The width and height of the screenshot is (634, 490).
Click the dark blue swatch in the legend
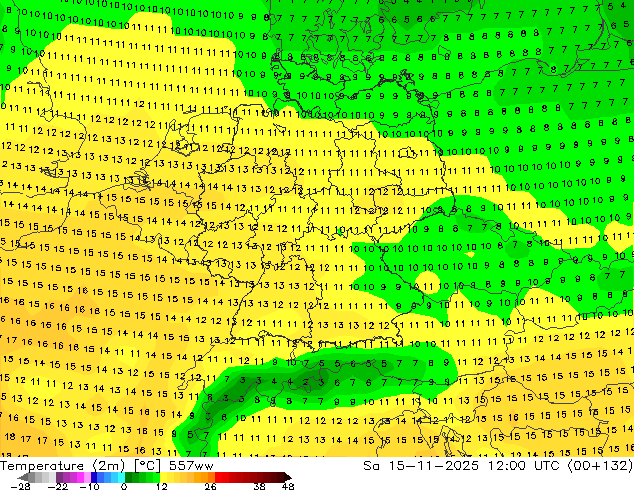[94, 477]
